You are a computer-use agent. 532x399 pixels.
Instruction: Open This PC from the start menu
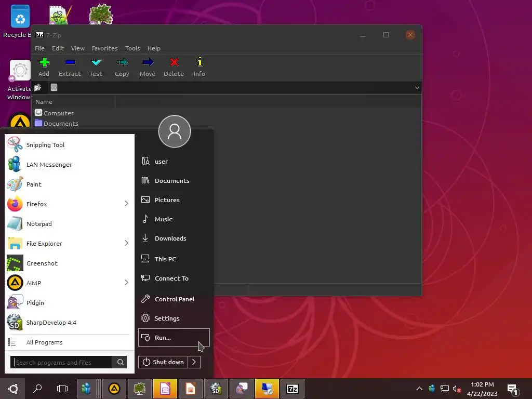(174, 259)
